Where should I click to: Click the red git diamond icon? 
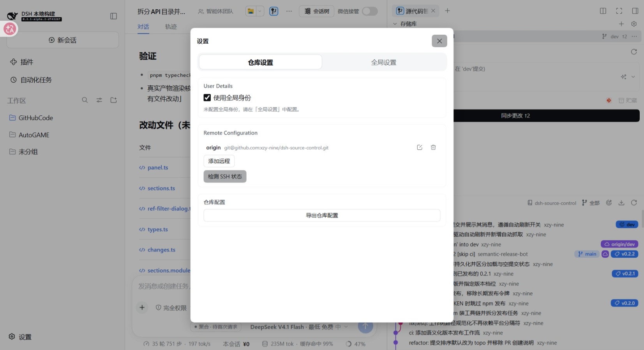pyautogui.click(x=609, y=101)
